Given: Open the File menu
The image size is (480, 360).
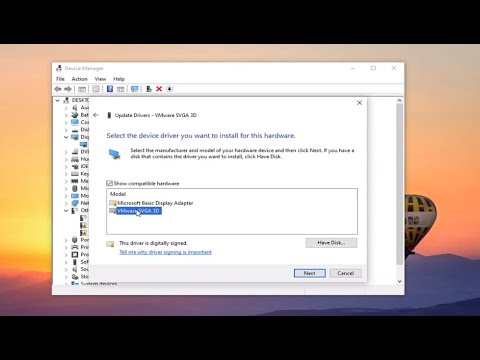Looking at the screenshot, I should (60, 79).
